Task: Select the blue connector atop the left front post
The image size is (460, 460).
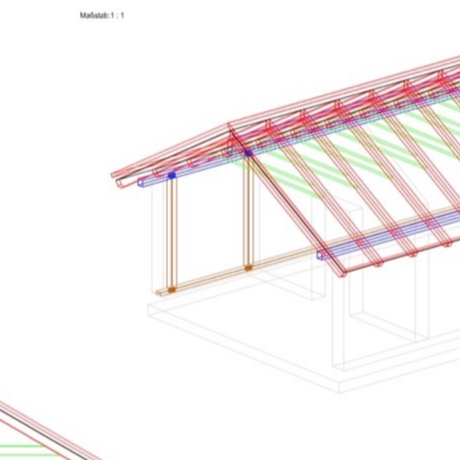Action: pyautogui.click(x=172, y=175)
